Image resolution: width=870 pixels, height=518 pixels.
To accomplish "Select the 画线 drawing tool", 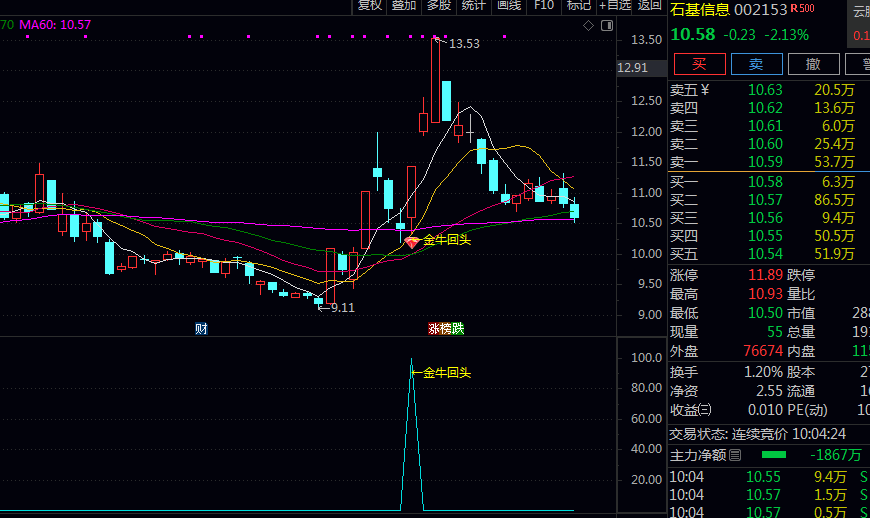I will 509,6.
